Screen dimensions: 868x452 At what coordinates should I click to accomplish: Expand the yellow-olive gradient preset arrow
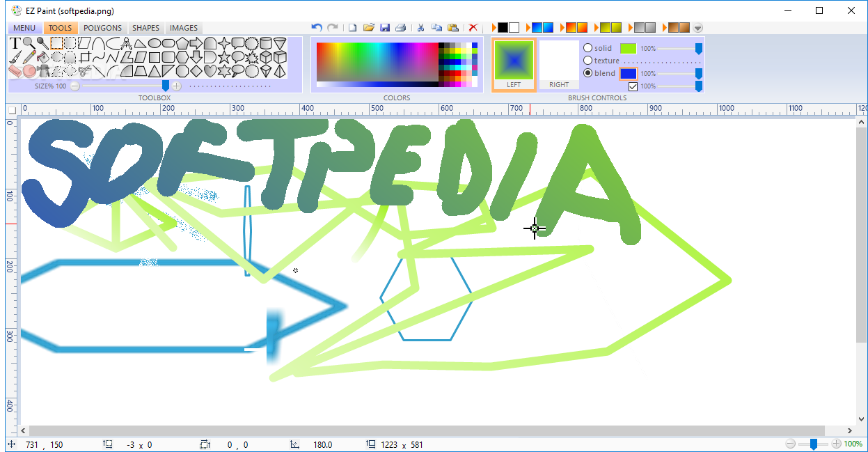tap(597, 27)
